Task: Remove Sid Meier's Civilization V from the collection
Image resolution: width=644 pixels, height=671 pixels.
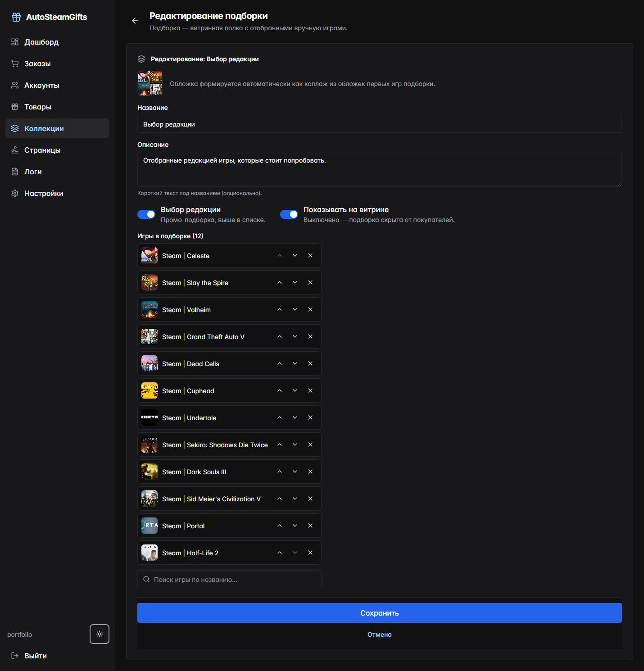Action: [310, 499]
